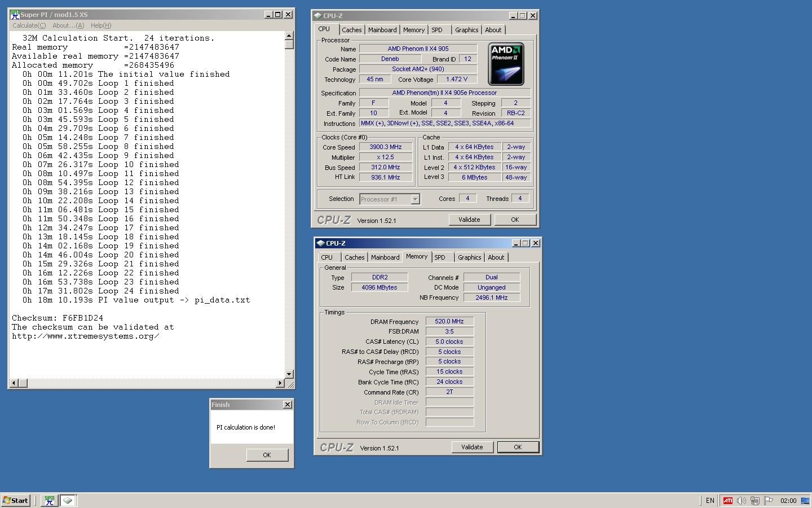Select the Mainboard tab in lower CPU-Z
Image resolution: width=812 pixels, height=508 pixels.
click(x=385, y=257)
